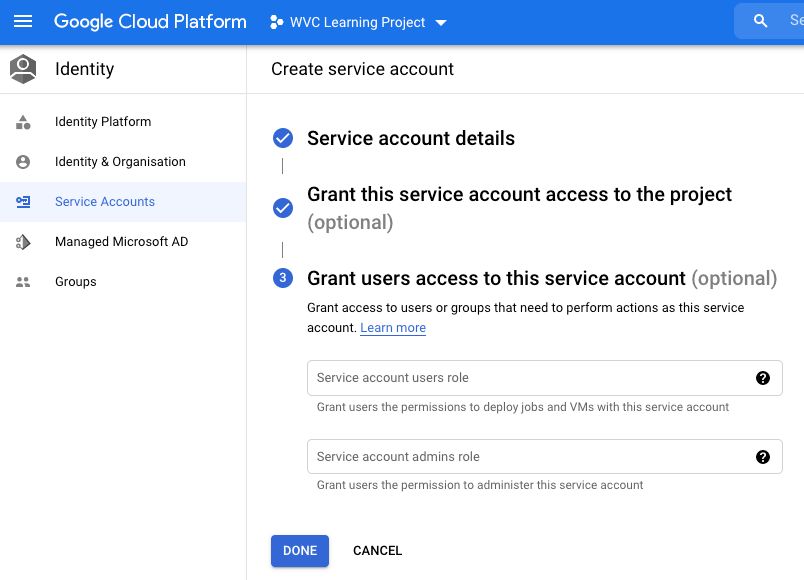Viewport: 804px width, 580px height.
Task: Click the Service account details completed checkmark
Action: click(x=284, y=138)
